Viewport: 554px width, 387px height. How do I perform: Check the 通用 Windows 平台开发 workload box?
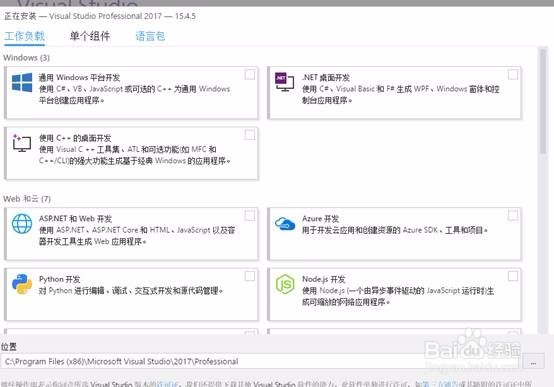tap(250, 75)
